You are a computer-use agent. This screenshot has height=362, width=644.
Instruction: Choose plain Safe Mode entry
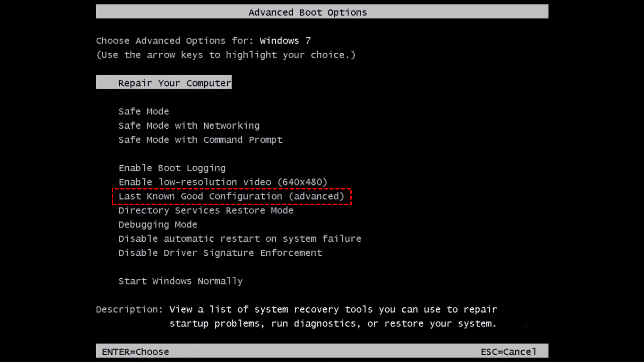point(143,112)
